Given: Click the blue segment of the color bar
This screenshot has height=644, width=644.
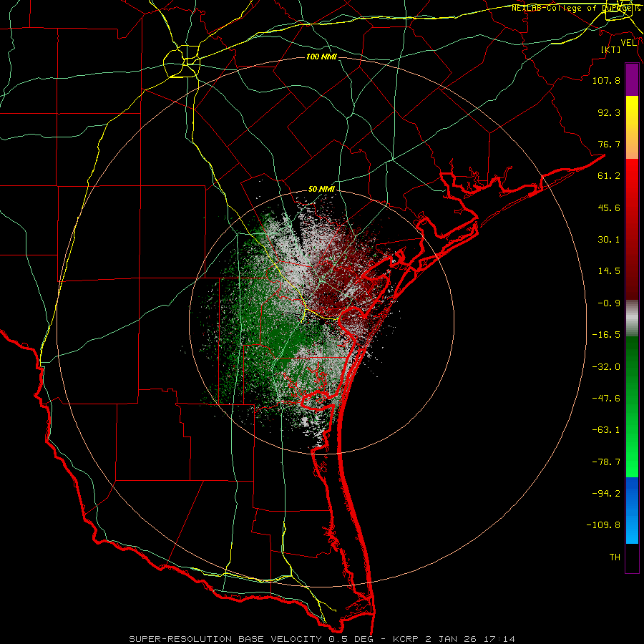Looking at the screenshot, I should pos(632,510).
